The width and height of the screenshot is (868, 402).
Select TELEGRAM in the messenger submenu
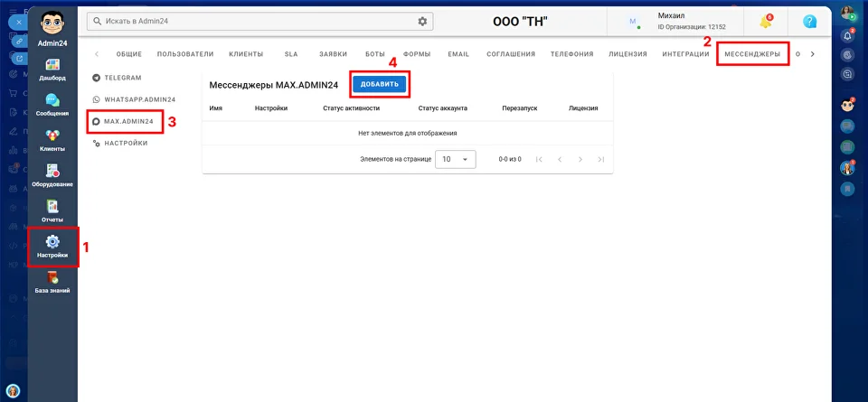click(x=123, y=78)
